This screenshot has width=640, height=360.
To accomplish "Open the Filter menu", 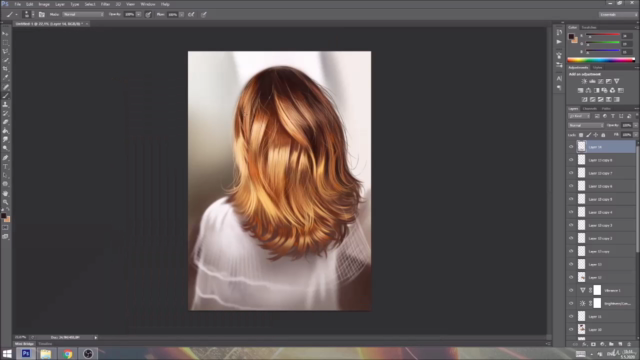I will click(105, 4).
